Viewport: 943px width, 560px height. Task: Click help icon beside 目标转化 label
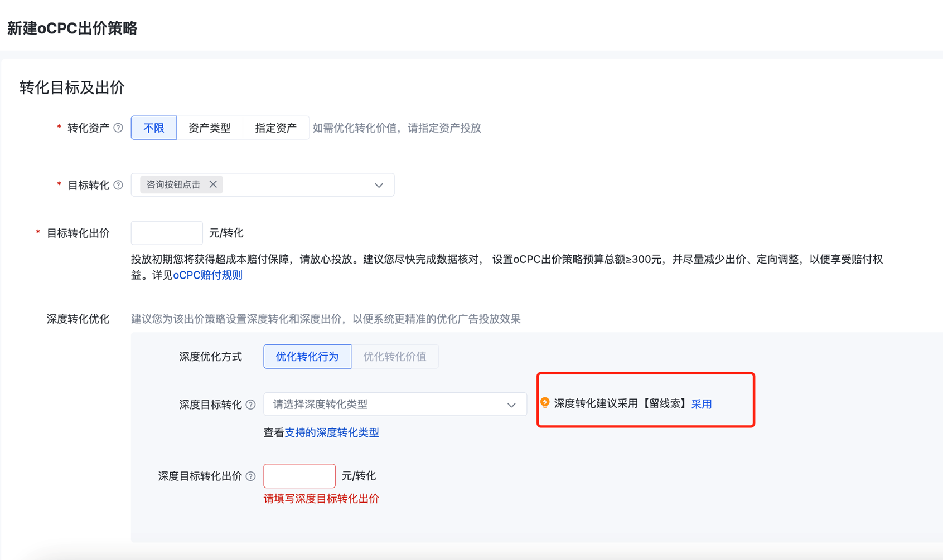click(x=118, y=185)
